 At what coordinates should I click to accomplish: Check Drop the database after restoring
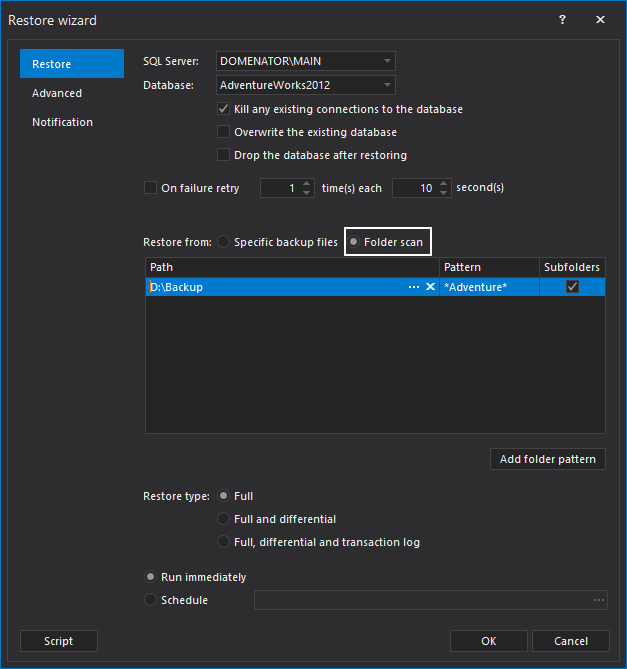pyautogui.click(x=224, y=155)
